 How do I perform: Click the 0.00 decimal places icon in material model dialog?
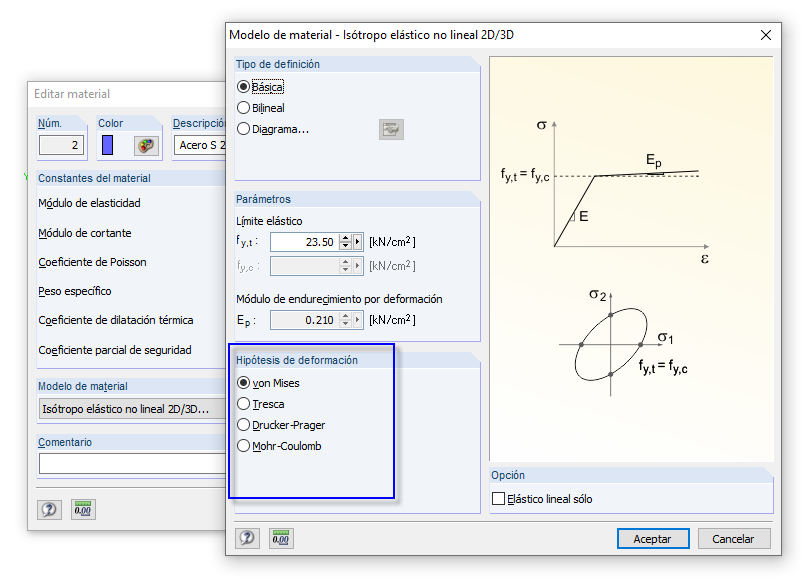[x=280, y=538]
